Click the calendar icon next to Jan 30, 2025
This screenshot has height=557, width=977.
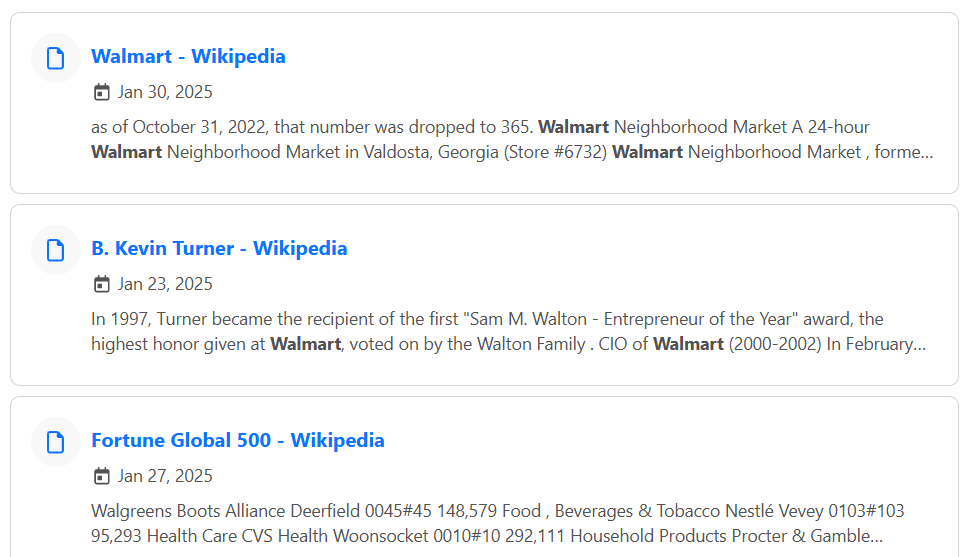[102, 92]
